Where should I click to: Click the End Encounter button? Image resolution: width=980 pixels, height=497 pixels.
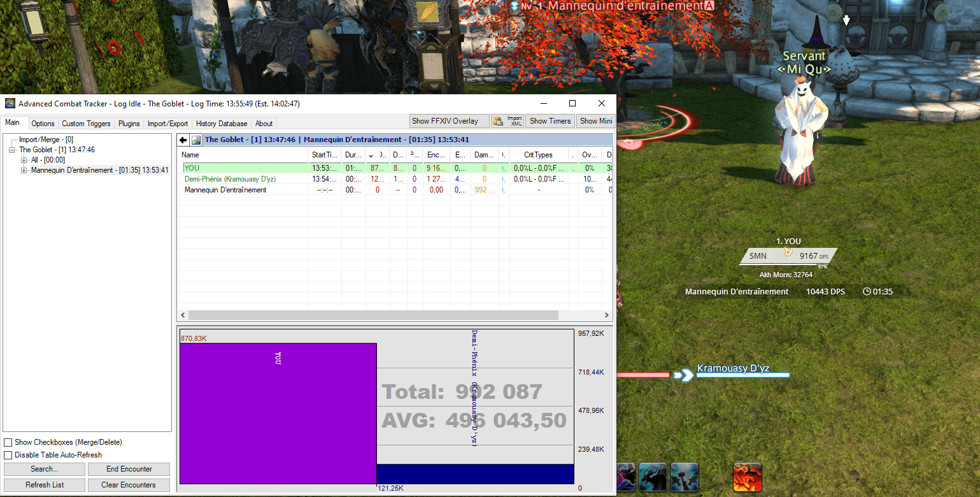129,469
